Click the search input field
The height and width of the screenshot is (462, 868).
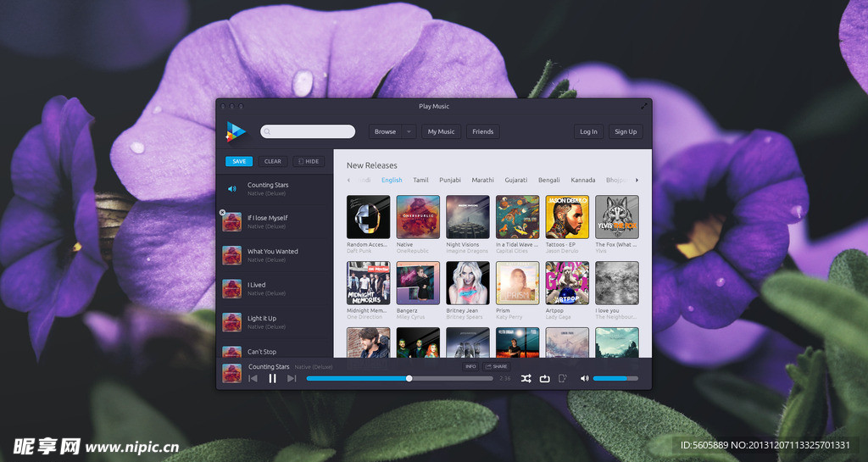tap(308, 131)
